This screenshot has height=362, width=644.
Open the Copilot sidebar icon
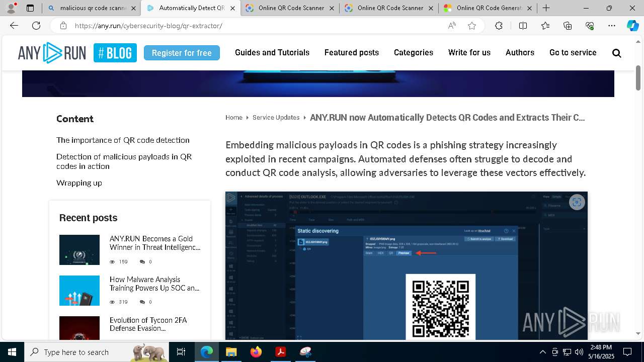pos(632,26)
